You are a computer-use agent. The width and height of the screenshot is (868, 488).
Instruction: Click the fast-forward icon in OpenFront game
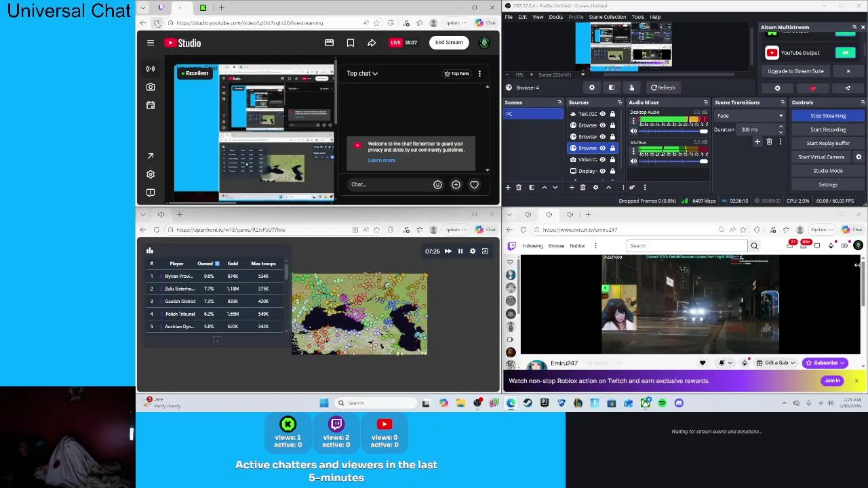448,251
